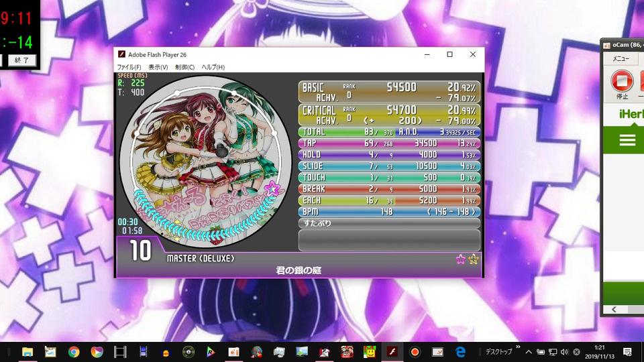The width and height of the screenshot is (644, 362).
Task: Click the HOLD statistics row
Action: [x=389, y=155]
